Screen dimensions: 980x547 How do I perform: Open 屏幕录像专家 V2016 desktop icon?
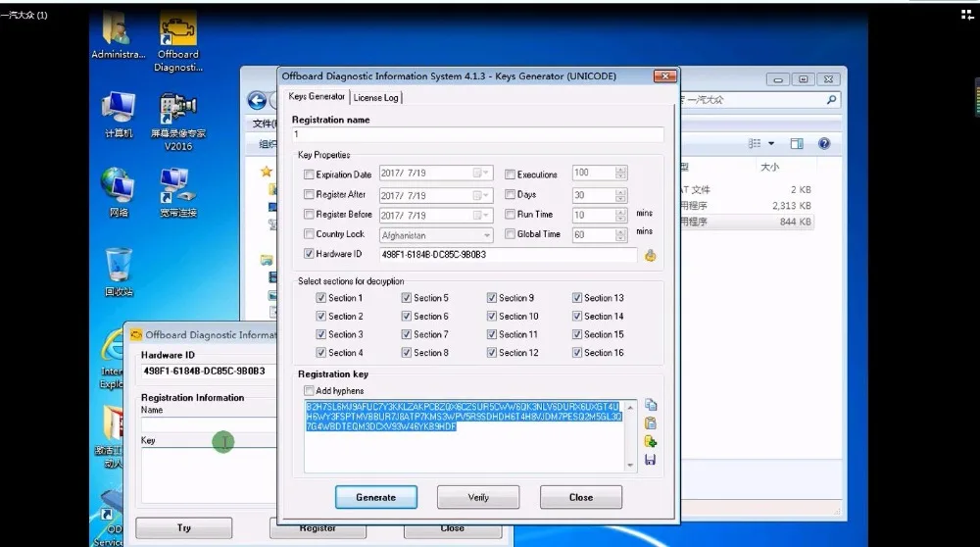pyautogui.click(x=178, y=122)
